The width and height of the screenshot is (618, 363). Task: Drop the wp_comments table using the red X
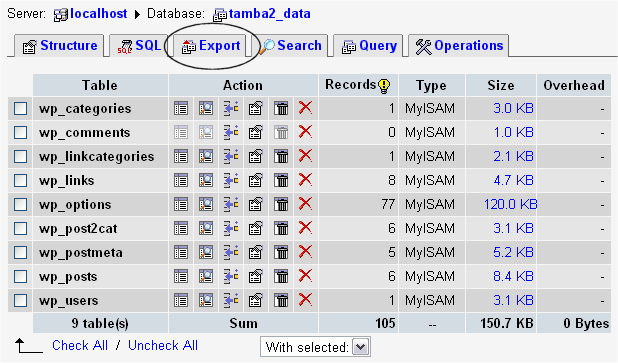click(x=305, y=132)
